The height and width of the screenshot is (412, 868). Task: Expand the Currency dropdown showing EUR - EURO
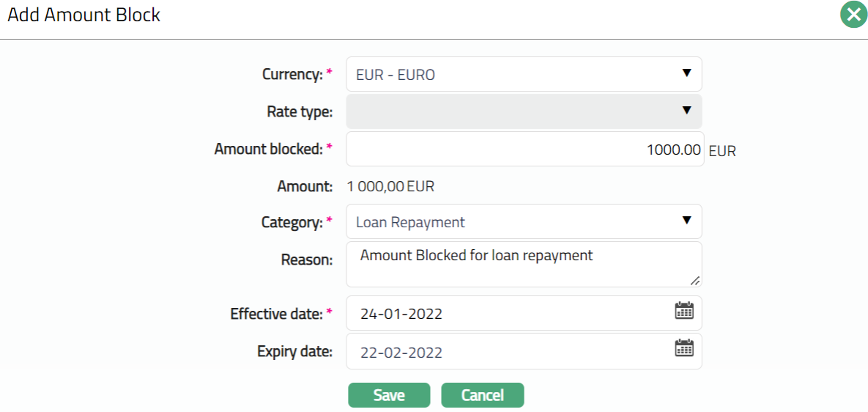tap(524, 74)
